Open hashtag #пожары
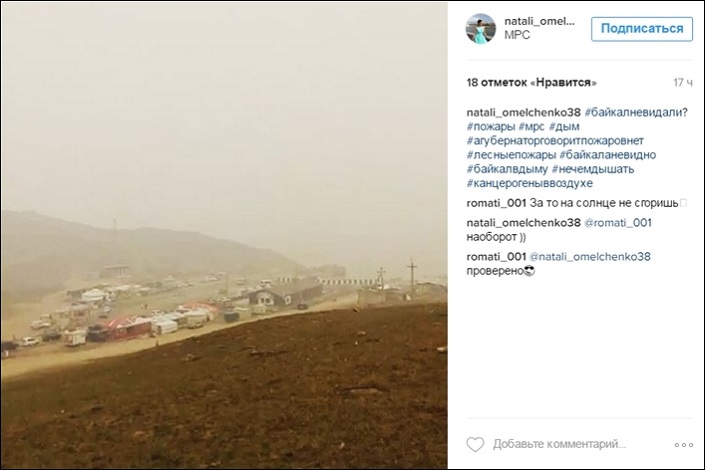The image size is (705, 470). click(491, 127)
